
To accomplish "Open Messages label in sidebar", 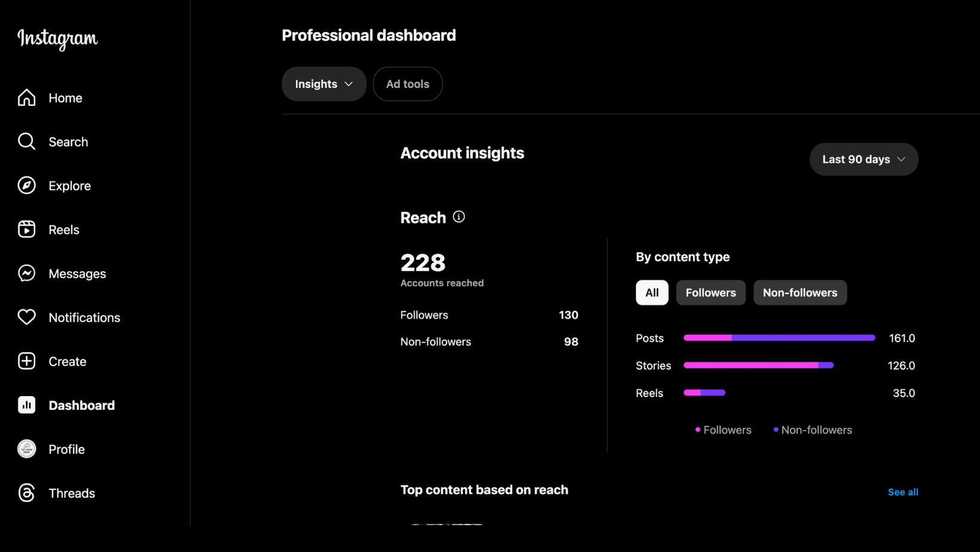I will click(77, 274).
